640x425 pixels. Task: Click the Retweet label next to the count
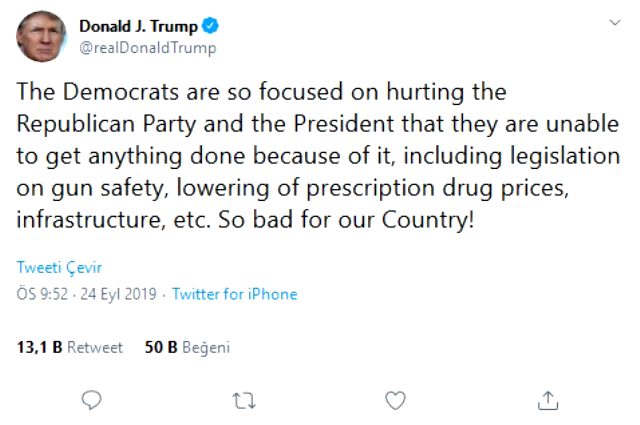[95, 347]
